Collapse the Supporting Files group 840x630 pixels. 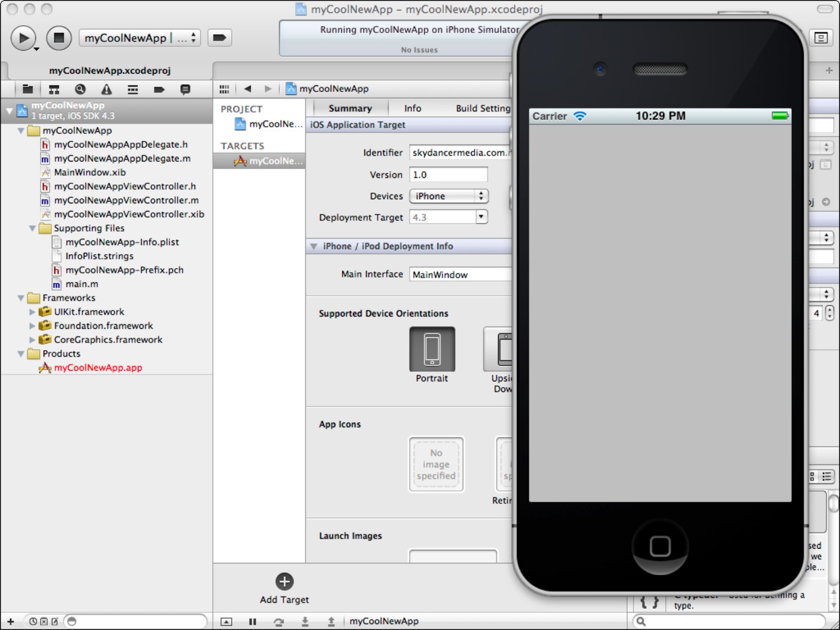pos(32,228)
